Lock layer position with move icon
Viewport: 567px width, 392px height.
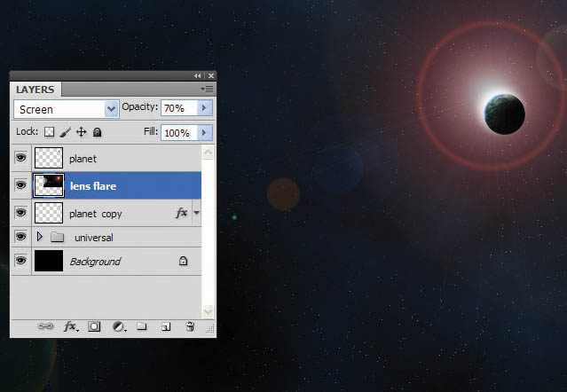tap(81, 132)
